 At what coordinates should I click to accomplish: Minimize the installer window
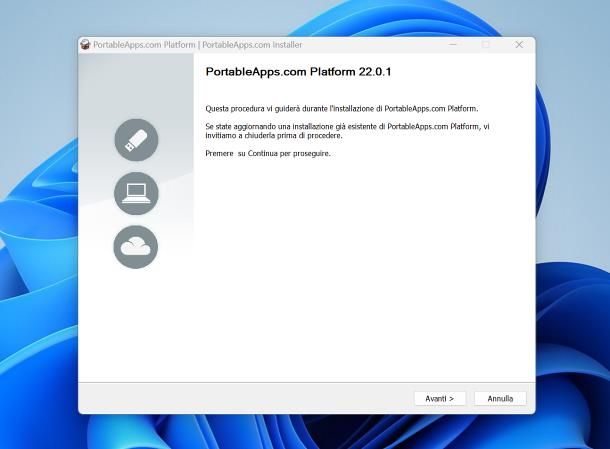point(453,45)
